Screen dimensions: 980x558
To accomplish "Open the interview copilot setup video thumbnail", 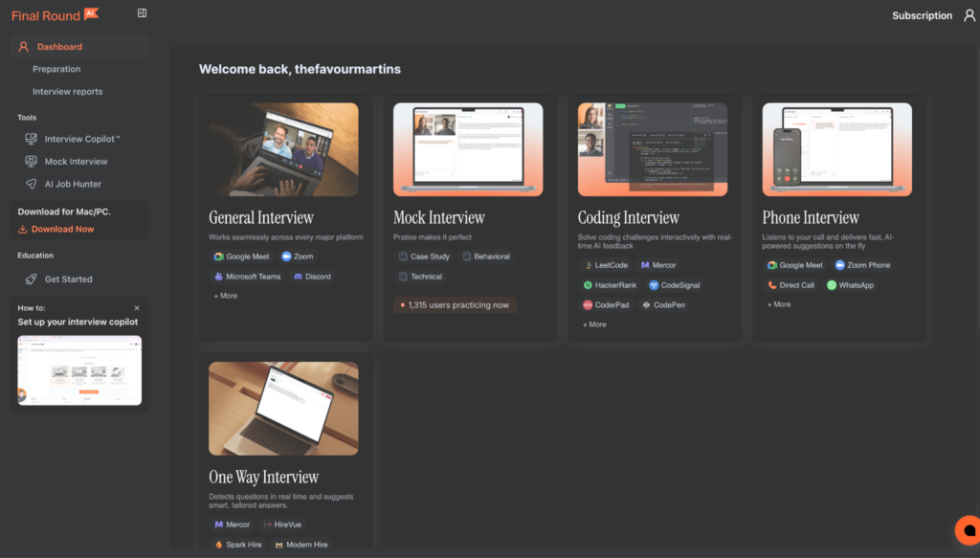I will click(79, 370).
